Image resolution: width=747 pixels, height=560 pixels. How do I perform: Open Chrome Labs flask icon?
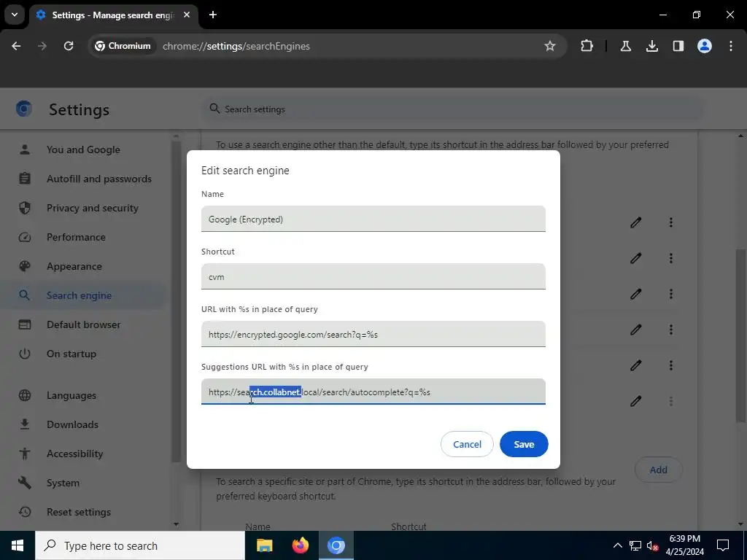(x=625, y=46)
